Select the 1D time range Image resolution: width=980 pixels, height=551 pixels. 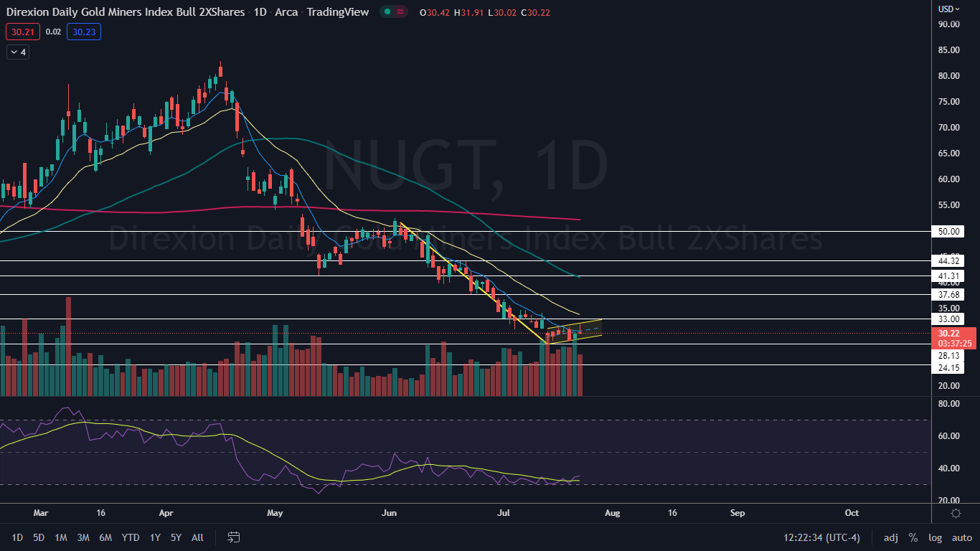coord(17,537)
